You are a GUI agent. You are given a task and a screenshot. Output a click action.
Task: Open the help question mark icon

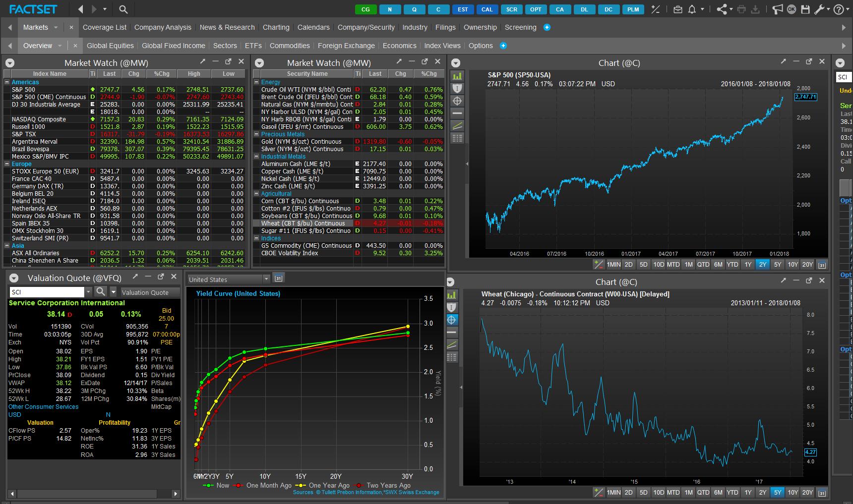tap(838, 9)
